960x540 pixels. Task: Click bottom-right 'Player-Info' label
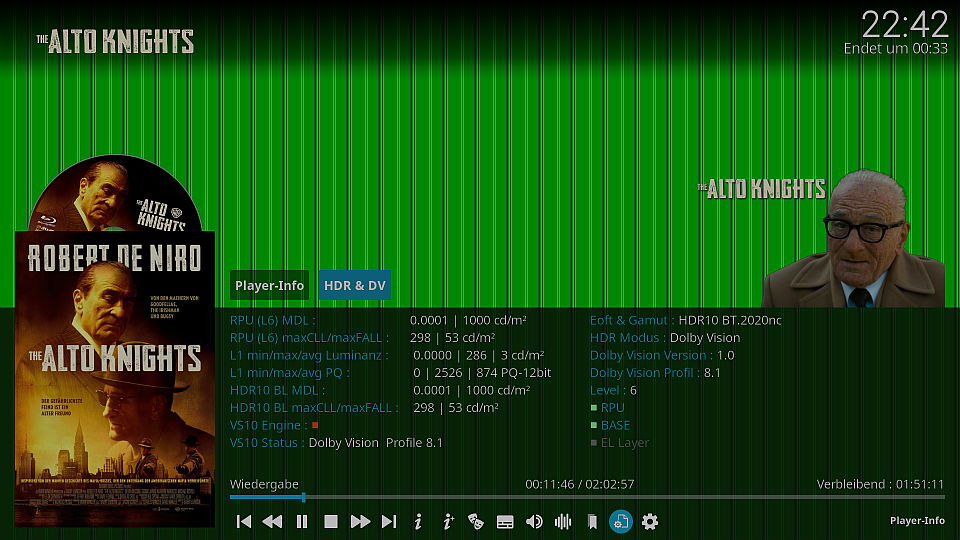(x=917, y=520)
